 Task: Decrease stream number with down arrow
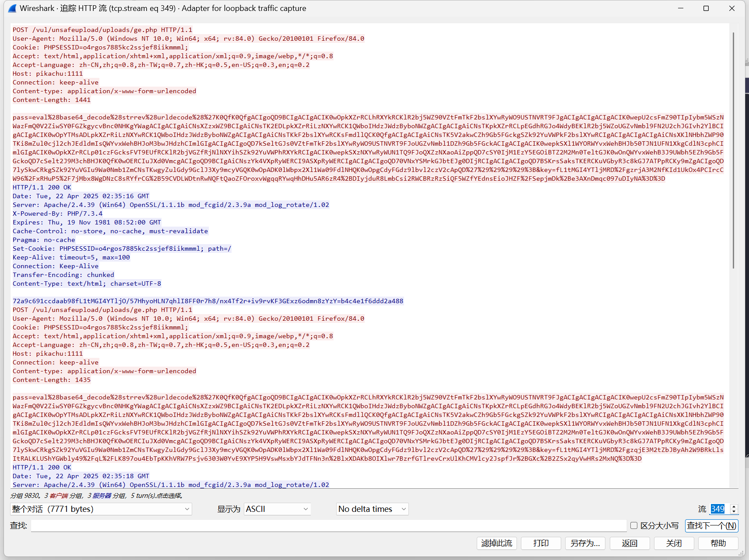(734, 511)
